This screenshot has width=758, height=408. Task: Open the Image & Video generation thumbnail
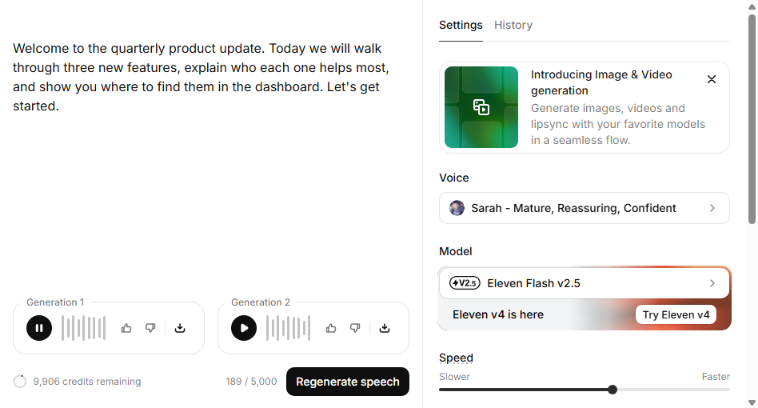(x=481, y=107)
